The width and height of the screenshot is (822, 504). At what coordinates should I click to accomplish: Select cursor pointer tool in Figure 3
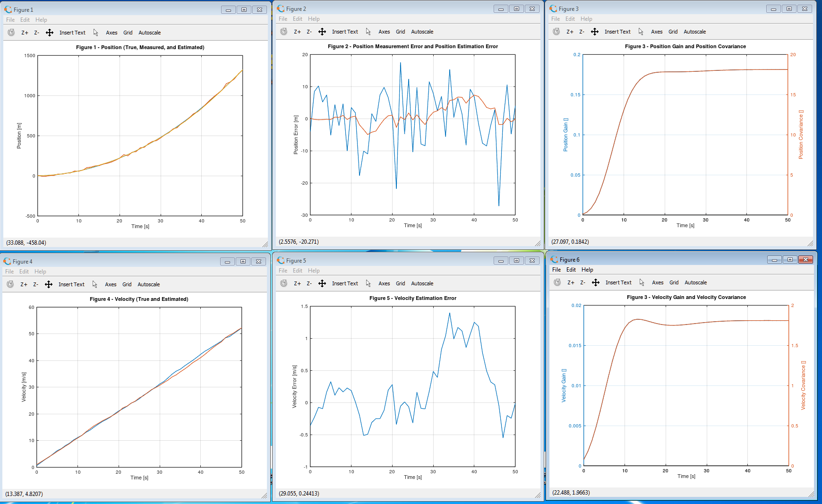[641, 32]
